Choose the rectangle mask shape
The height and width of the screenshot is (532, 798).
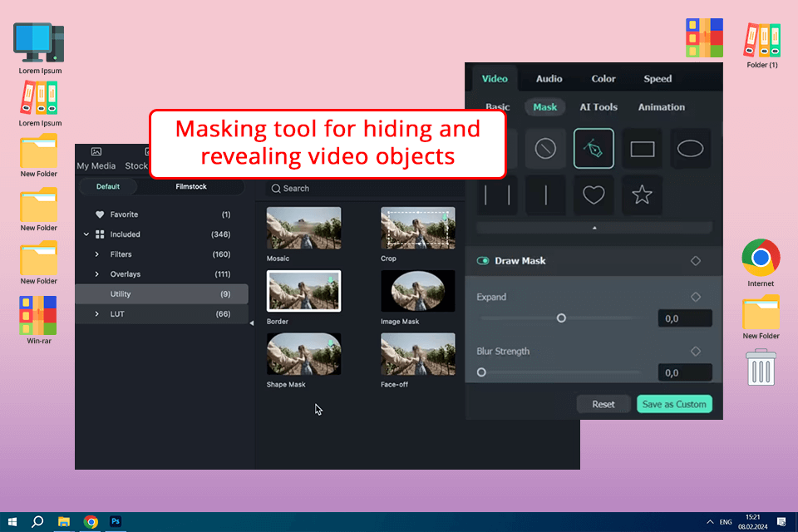[x=642, y=149]
